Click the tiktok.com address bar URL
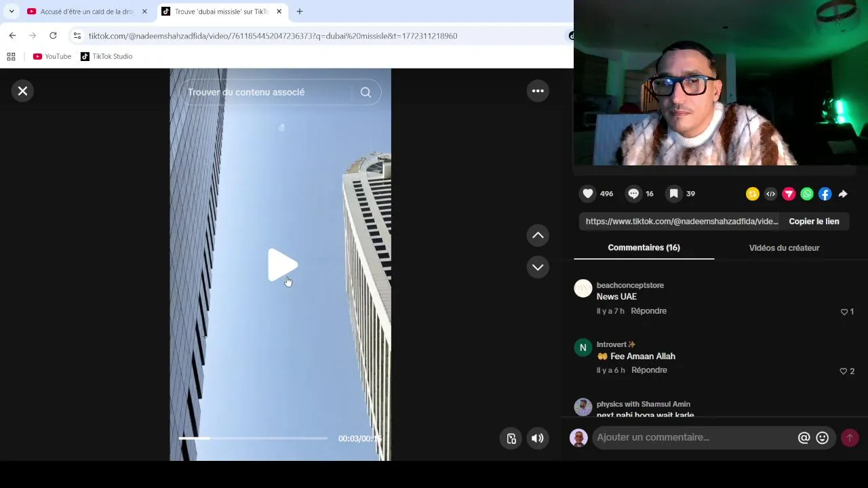868x488 pixels. 273,36
